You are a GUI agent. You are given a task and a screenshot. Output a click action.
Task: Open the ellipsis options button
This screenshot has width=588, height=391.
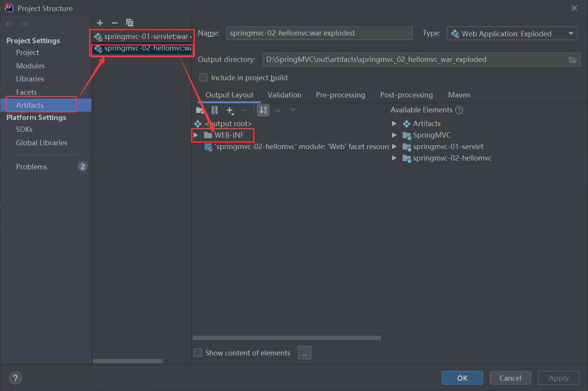click(305, 353)
